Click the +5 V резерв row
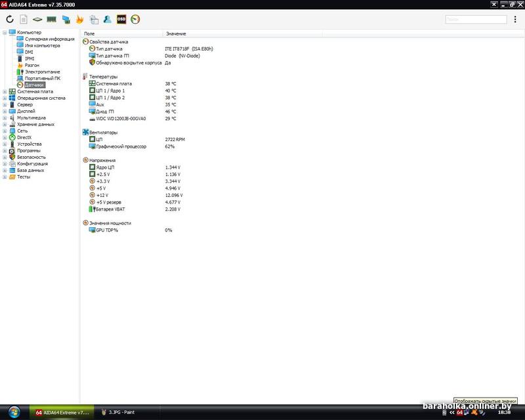Viewport: 525px width, 420px height. point(135,202)
